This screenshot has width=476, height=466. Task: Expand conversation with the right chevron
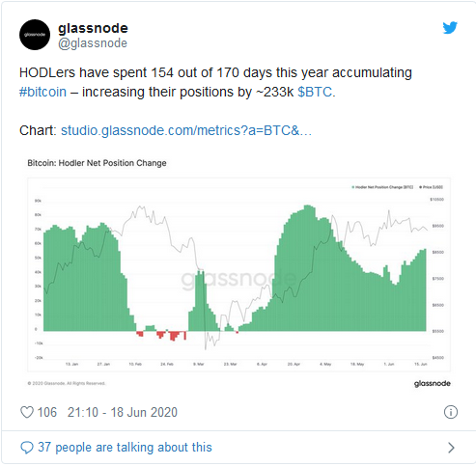(x=451, y=448)
